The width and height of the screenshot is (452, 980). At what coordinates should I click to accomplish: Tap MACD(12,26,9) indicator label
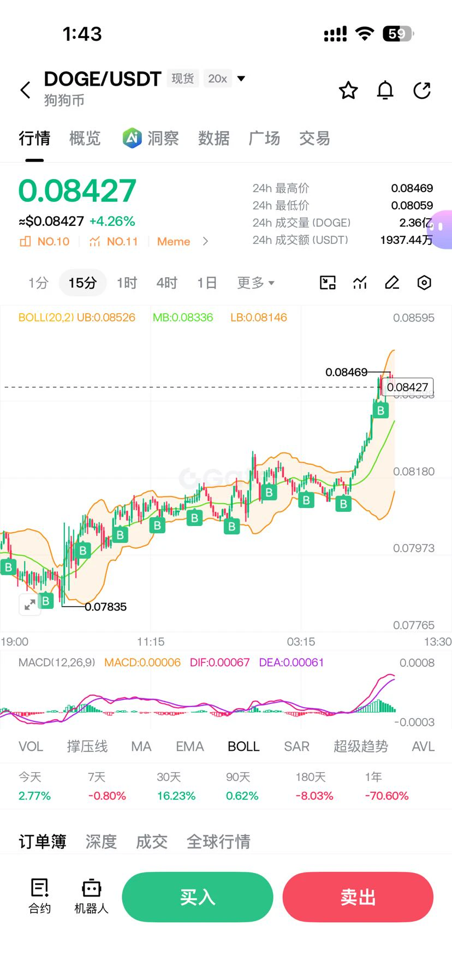pos(57,662)
